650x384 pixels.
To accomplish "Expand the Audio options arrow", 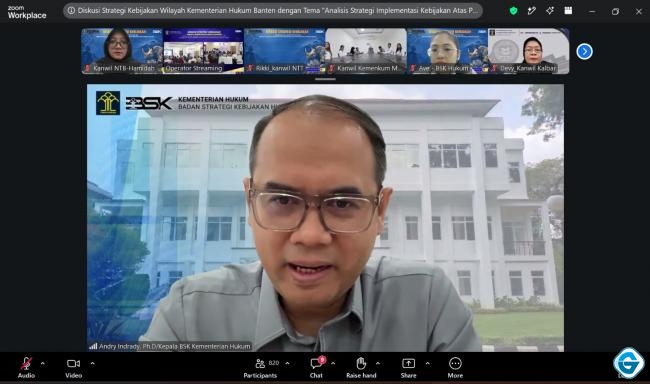I will click(43, 364).
